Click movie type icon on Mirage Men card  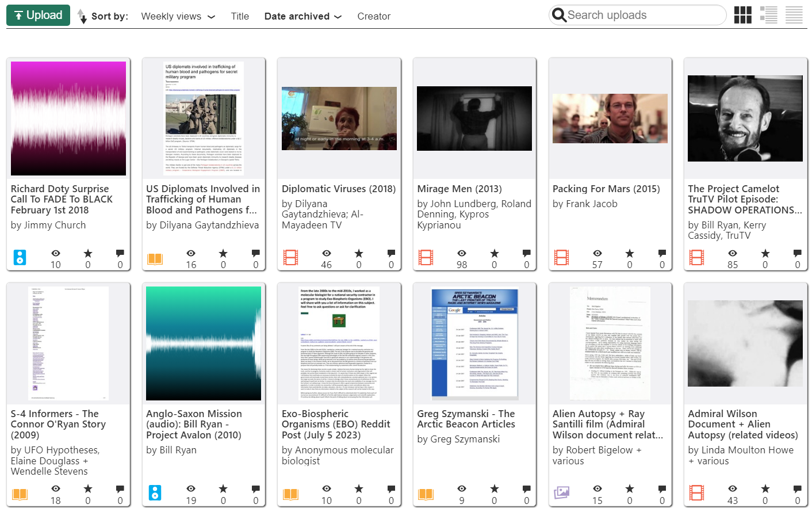[426, 257]
